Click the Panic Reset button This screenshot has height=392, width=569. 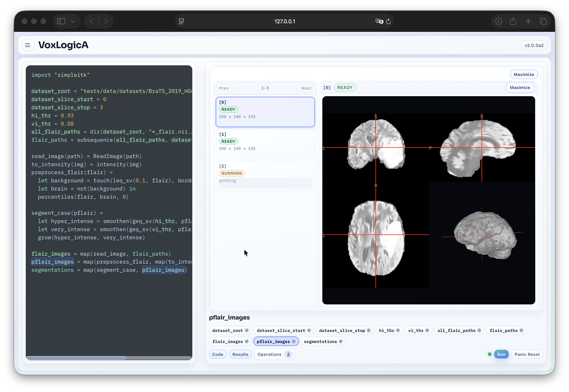click(x=527, y=354)
